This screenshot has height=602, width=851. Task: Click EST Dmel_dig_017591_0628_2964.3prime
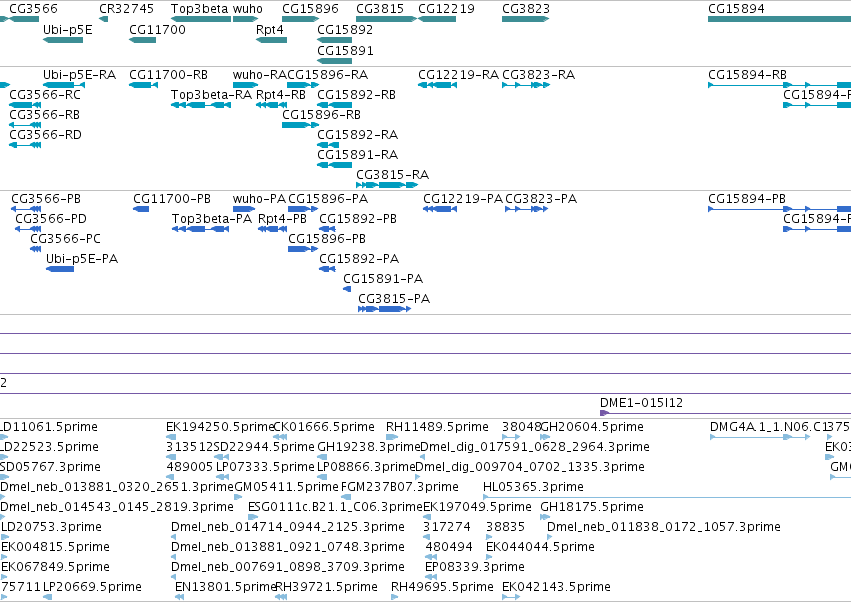coord(535,447)
